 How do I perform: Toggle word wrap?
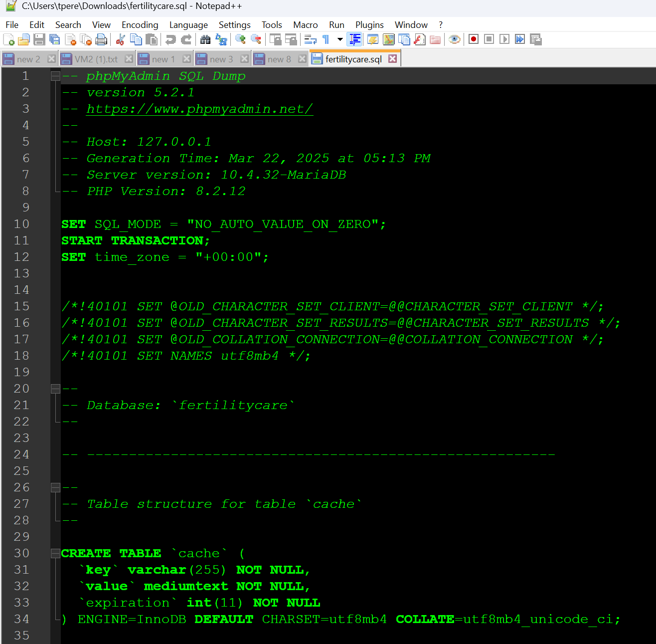[310, 39]
